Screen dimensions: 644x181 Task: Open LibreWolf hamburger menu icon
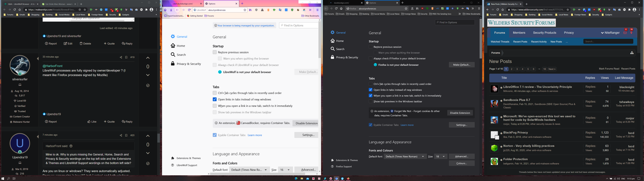[x=317, y=10]
